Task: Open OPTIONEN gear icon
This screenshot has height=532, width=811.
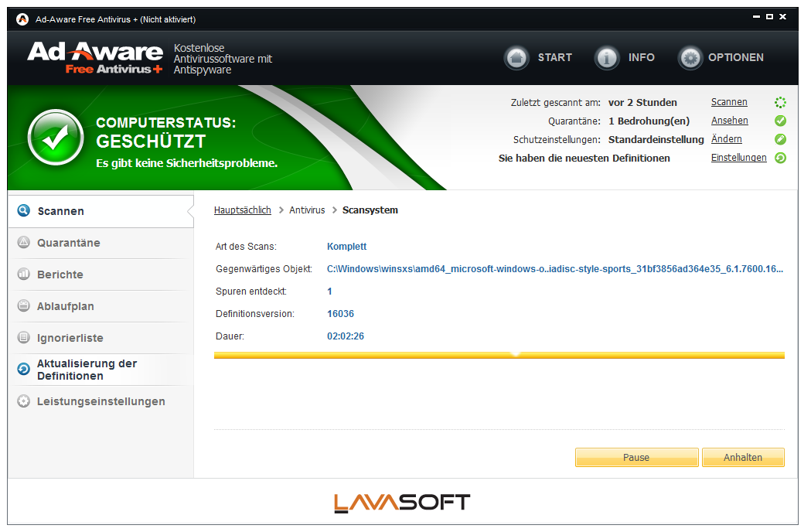Action: [690, 58]
